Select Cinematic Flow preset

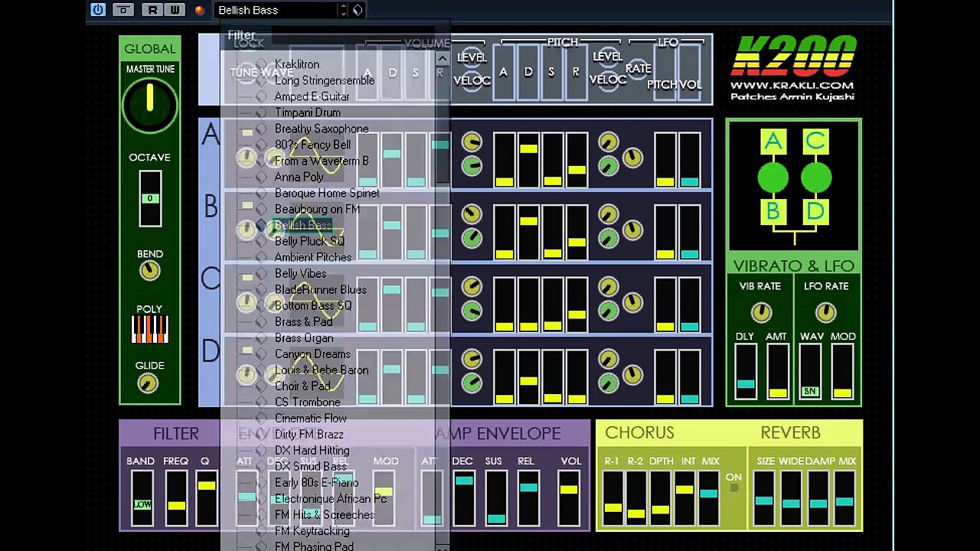point(311,418)
